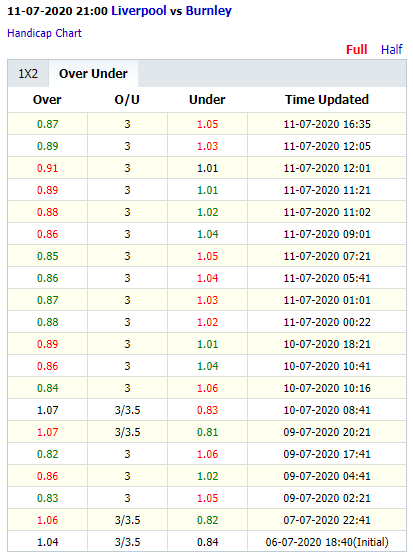Click O/U 3/3.5 in 10-07-2020 08:41 row
413x555 pixels.
click(x=127, y=410)
